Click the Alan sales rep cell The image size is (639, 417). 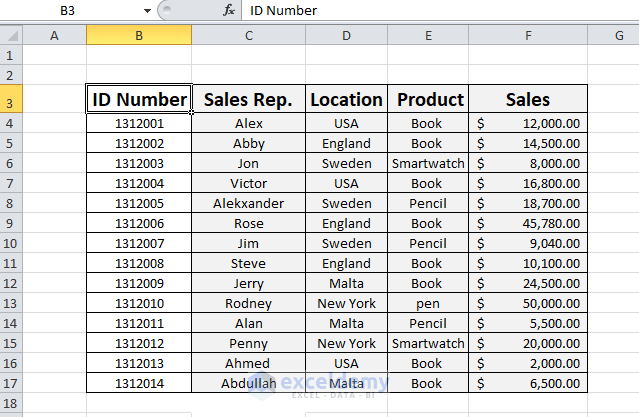click(x=249, y=323)
